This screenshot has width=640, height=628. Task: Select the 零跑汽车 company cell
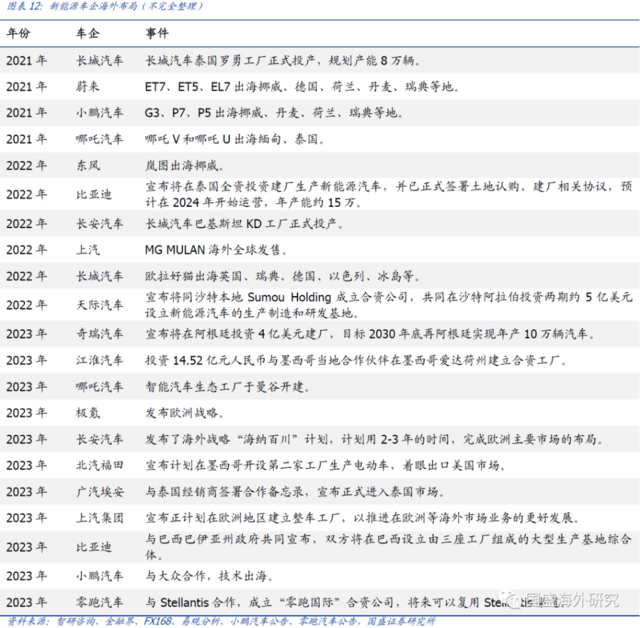pos(100,602)
